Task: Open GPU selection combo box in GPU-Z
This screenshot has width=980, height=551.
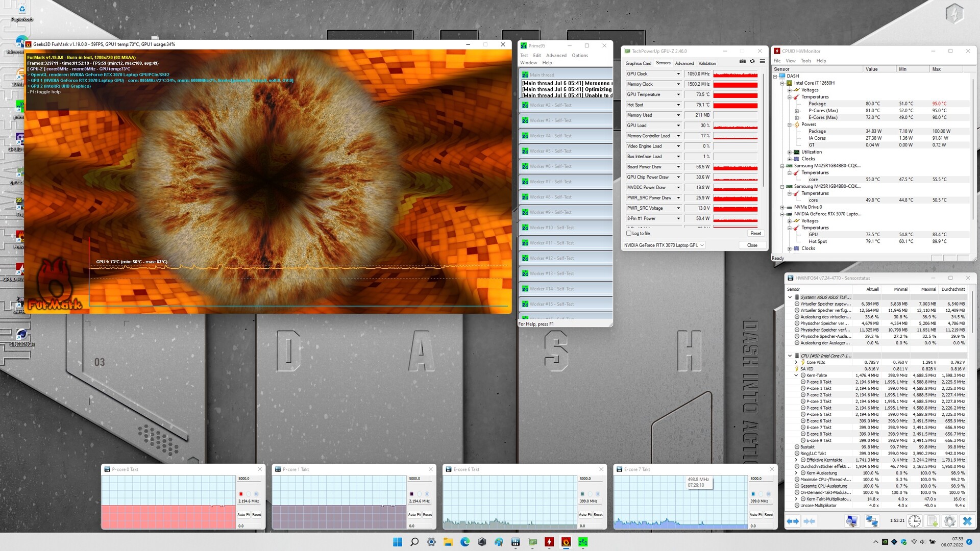Action: pyautogui.click(x=664, y=245)
